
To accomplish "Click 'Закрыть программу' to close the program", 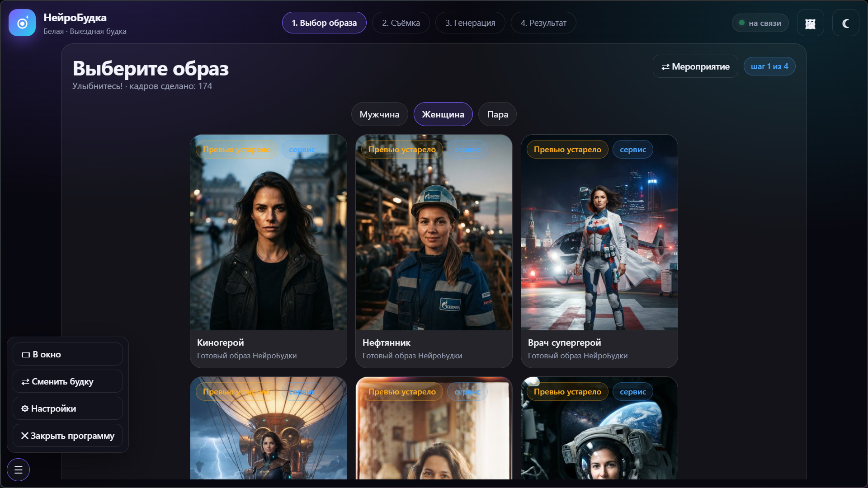I will (68, 436).
